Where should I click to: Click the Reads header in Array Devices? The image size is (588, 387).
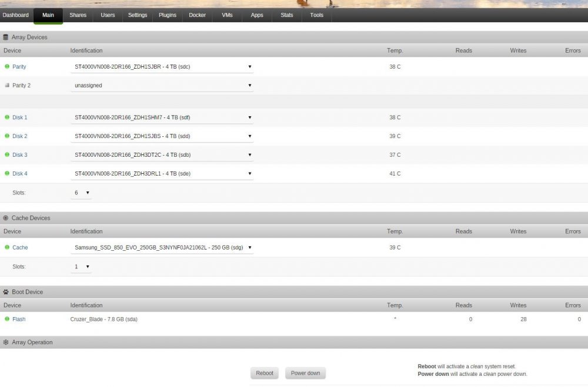[x=464, y=51]
